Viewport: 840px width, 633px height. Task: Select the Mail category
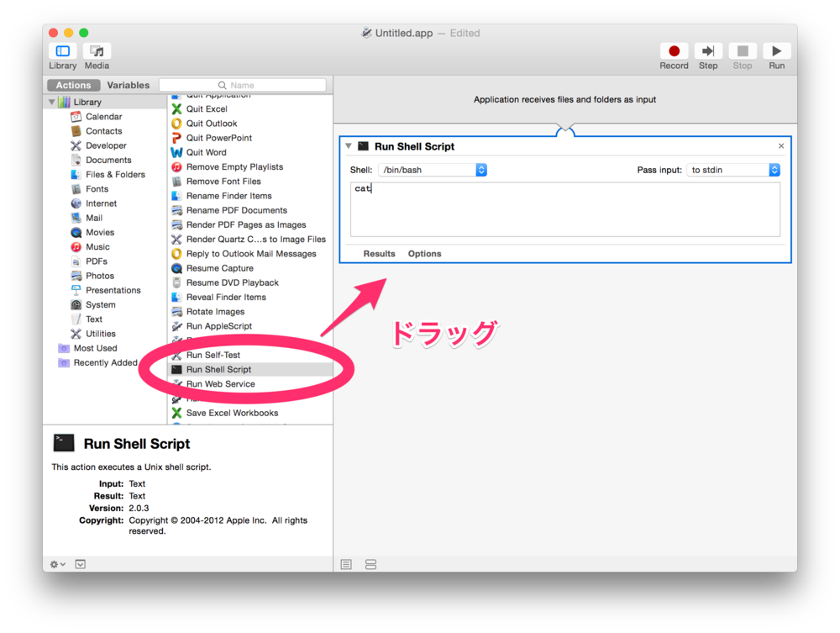tap(94, 218)
